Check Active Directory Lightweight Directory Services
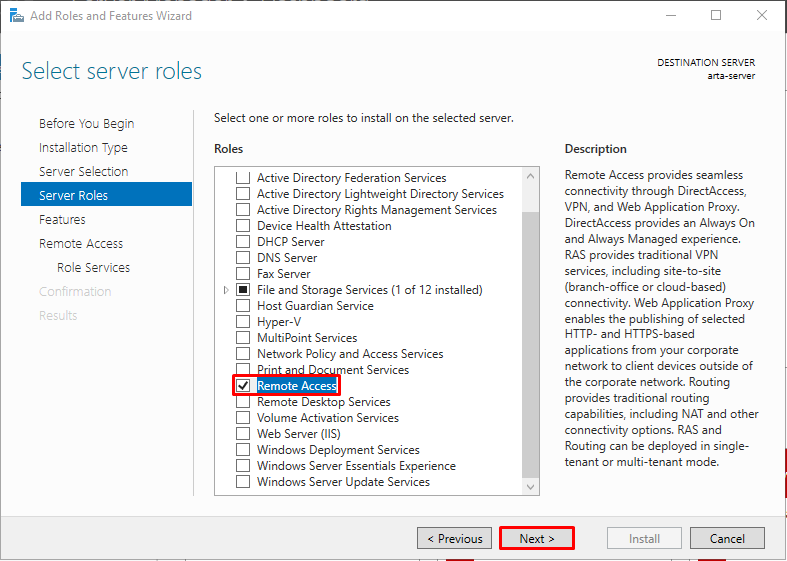The image size is (787, 561). point(243,194)
